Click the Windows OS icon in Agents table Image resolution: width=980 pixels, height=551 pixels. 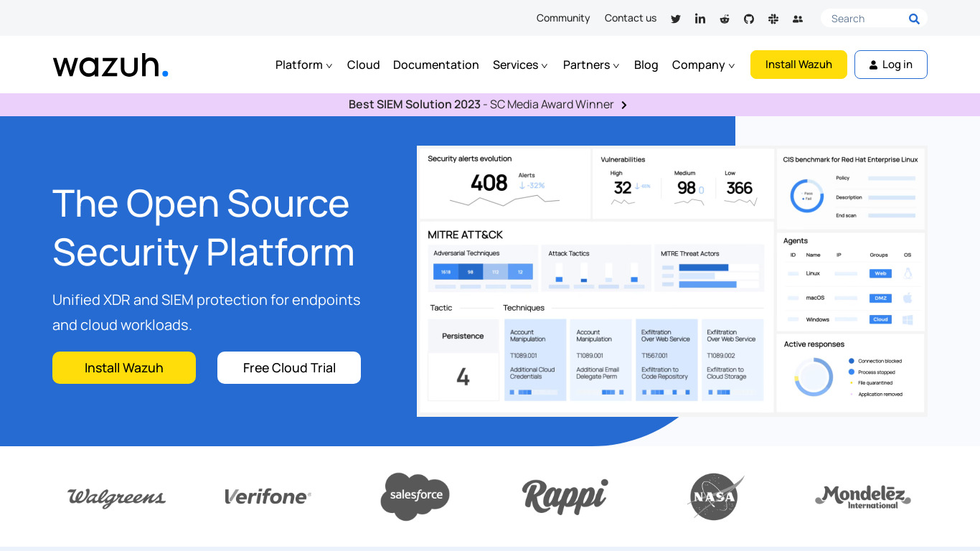click(x=908, y=320)
